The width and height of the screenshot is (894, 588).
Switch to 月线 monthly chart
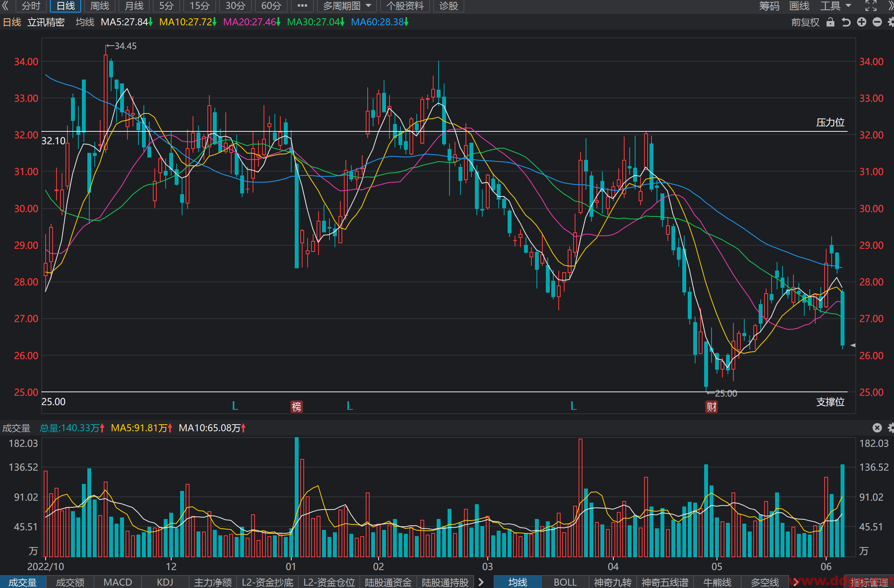click(134, 6)
